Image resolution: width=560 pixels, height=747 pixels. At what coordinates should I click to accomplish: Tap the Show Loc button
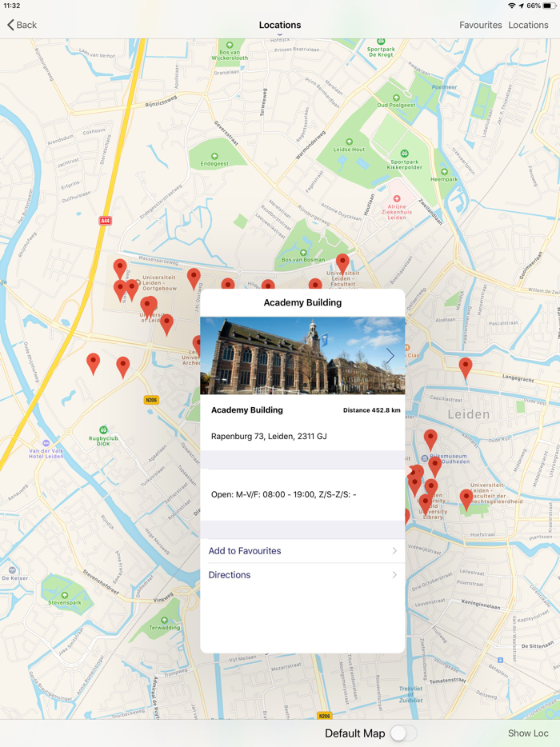(x=528, y=733)
